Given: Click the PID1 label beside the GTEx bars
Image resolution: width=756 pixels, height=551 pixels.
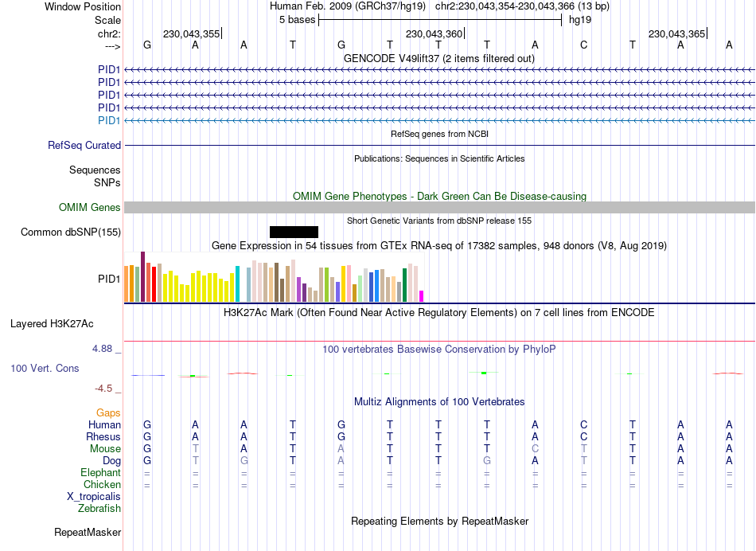Looking at the screenshot, I should coord(109,279).
